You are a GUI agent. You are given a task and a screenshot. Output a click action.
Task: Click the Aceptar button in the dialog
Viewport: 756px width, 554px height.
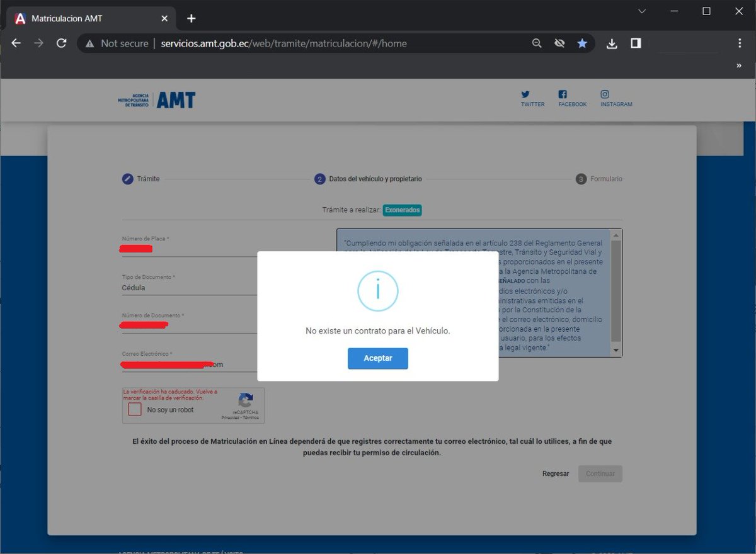tap(378, 358)
